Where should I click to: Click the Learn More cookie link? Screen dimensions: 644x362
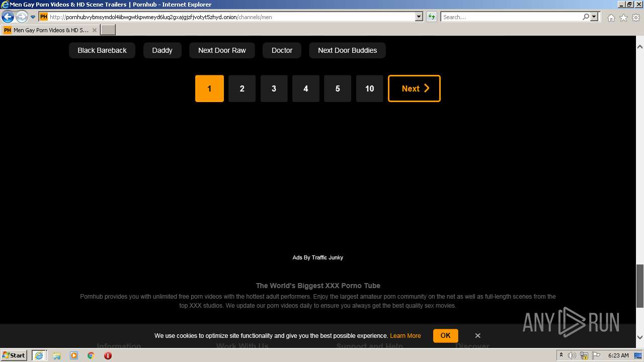pos(405,336)
